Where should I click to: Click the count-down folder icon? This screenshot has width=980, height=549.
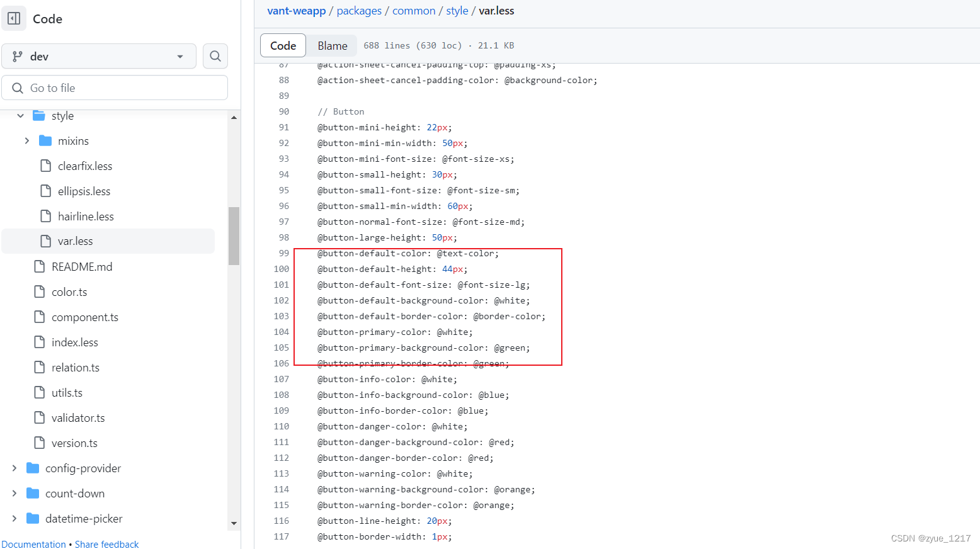(x=33, y=493)
